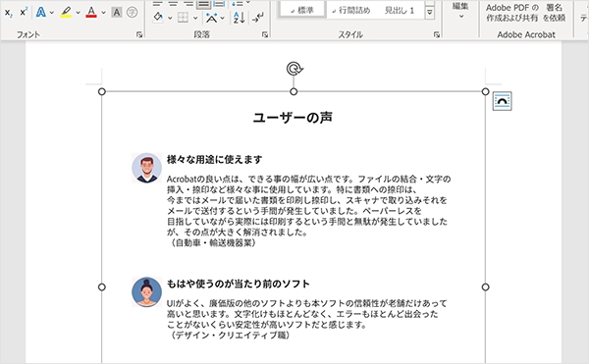
Task: Click middle-left resize handle of image
Action: pos(102,287)
